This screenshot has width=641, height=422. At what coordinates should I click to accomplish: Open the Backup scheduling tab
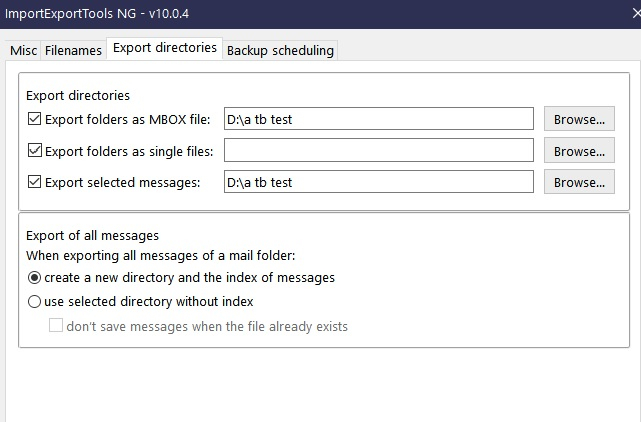pyautogui.click(x=280, y=50)
